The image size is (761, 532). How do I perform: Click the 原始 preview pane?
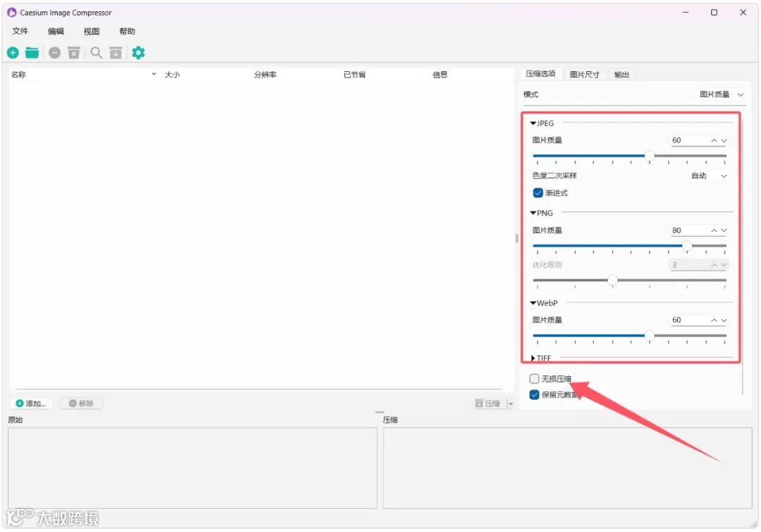click(x=192, y=468)
